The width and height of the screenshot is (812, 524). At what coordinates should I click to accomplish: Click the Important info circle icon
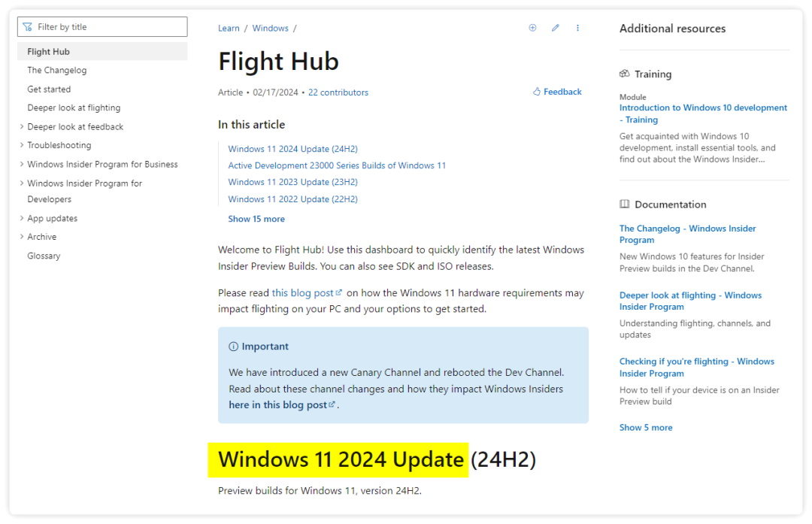(233, 347)
